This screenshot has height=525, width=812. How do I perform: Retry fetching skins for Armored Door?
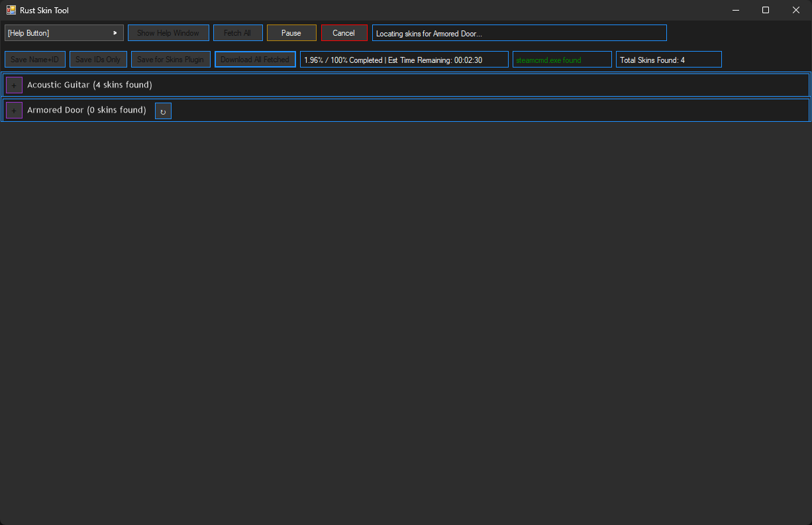pyautogui.click(x=163, y=111)
